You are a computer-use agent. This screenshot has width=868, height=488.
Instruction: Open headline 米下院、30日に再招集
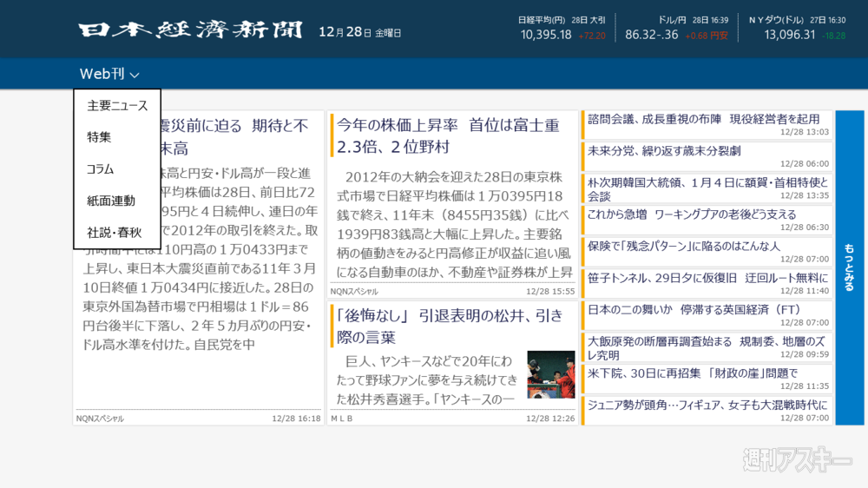coord(707,379)
